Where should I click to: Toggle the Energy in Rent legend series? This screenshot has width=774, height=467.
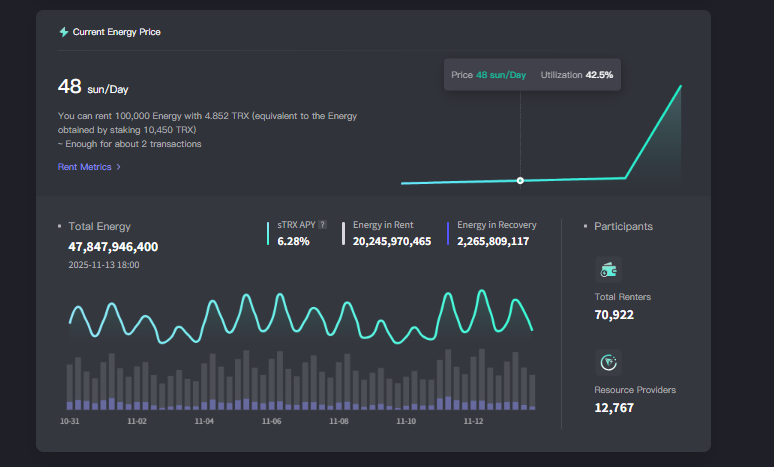tap(383, 225)
